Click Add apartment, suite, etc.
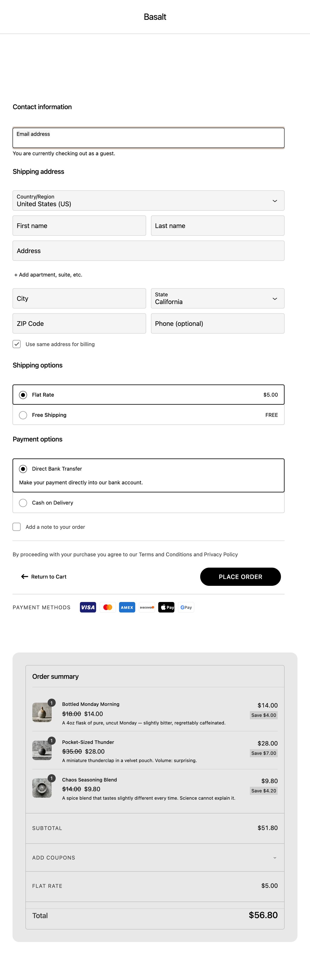 point(48,275)
